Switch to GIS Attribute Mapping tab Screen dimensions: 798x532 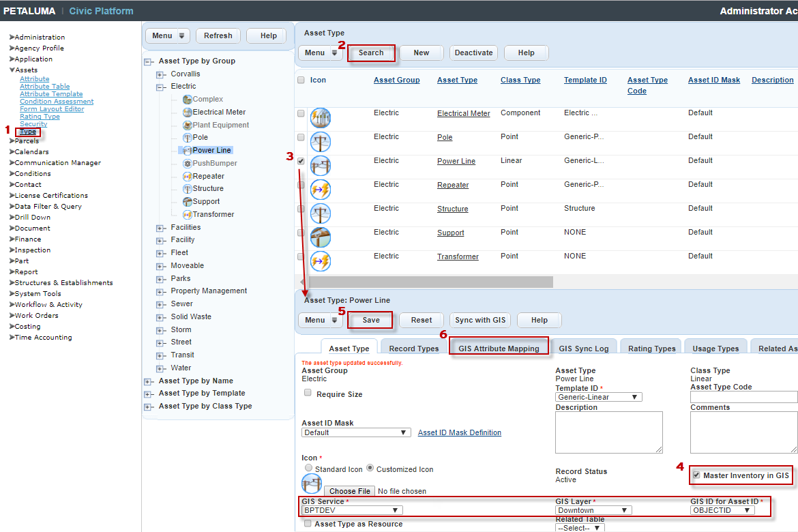[x=499, y=349]
